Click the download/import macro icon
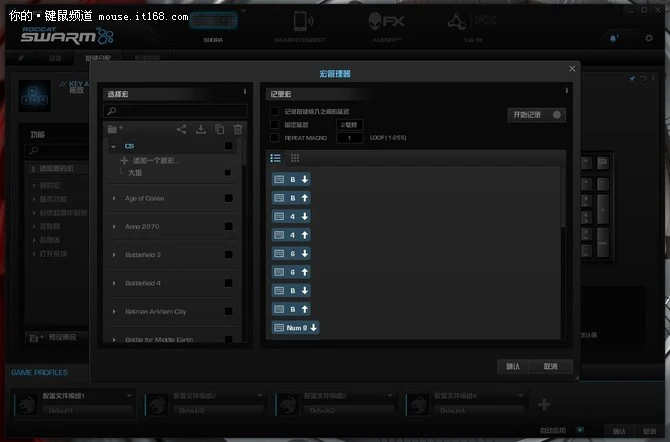The height and width of the screenshot is (442, 670). (x=200, y=129)
